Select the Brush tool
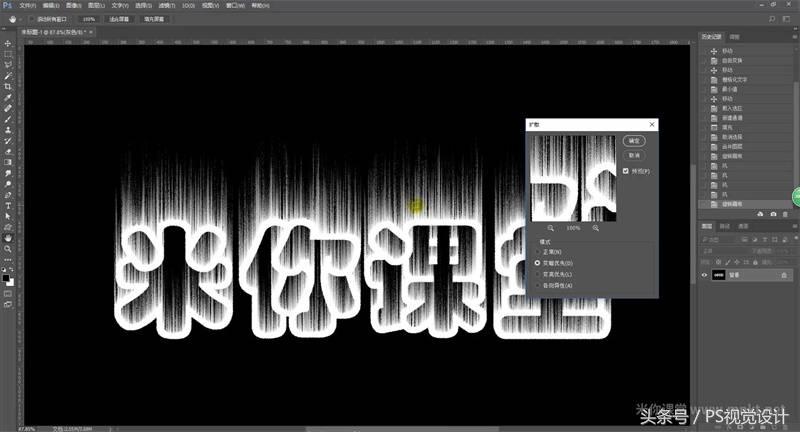Viewport: 800px width, 432px height. point(8,119)
